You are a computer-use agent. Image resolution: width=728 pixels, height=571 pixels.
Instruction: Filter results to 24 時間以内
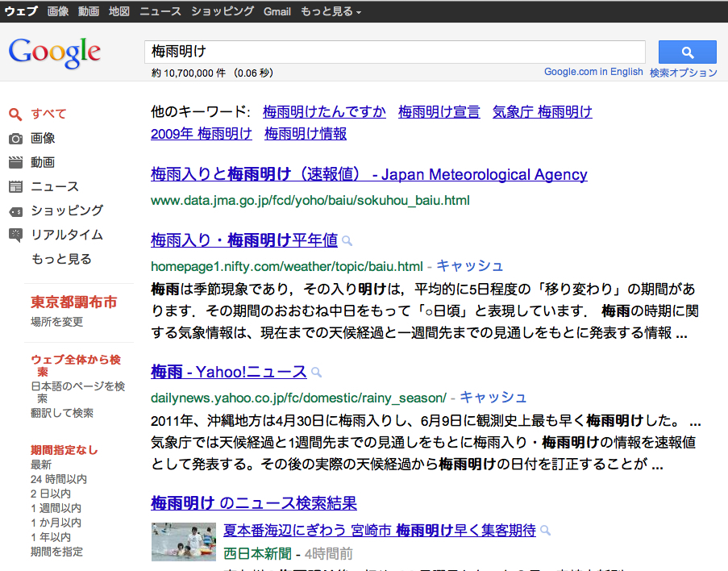(x=59, y=479)
